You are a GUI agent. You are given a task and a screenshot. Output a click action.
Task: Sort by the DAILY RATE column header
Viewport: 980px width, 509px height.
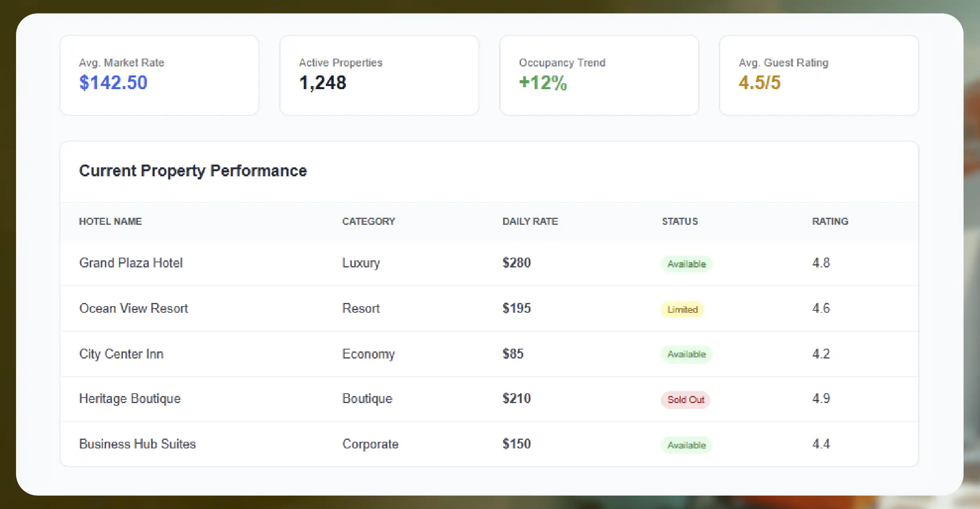(x=530, y=221)
